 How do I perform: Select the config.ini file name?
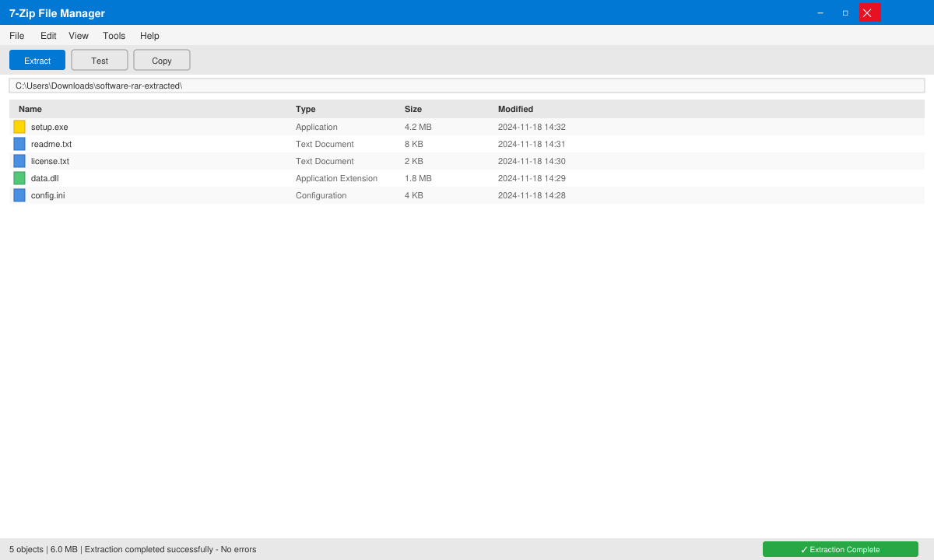click(x=48, y=195)
